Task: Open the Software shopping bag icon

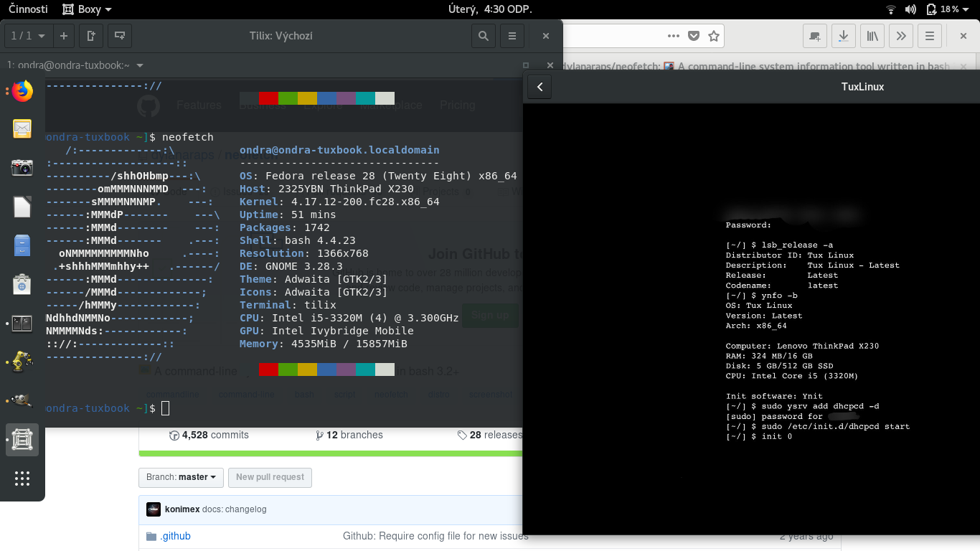Action: pyautogui.click(x=22, y=284)
